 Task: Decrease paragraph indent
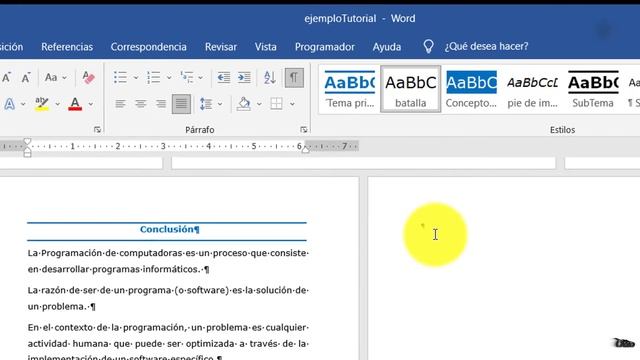coord(224,77)
